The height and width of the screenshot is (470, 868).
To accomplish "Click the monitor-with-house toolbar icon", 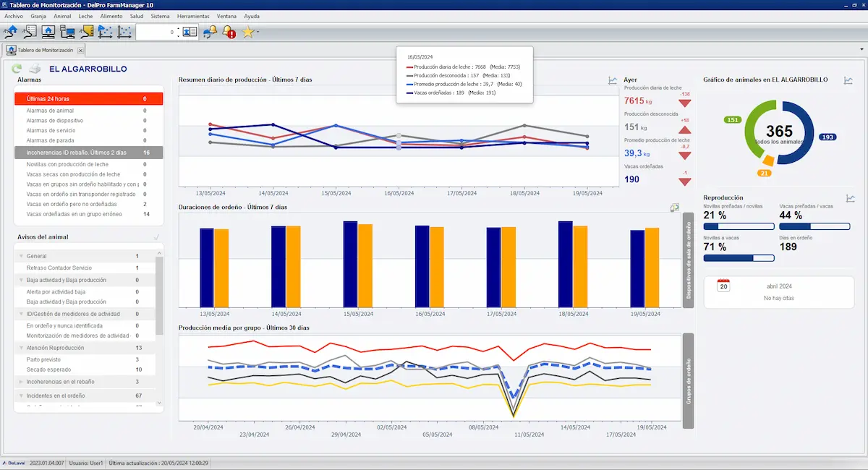I will pos(48,32).
